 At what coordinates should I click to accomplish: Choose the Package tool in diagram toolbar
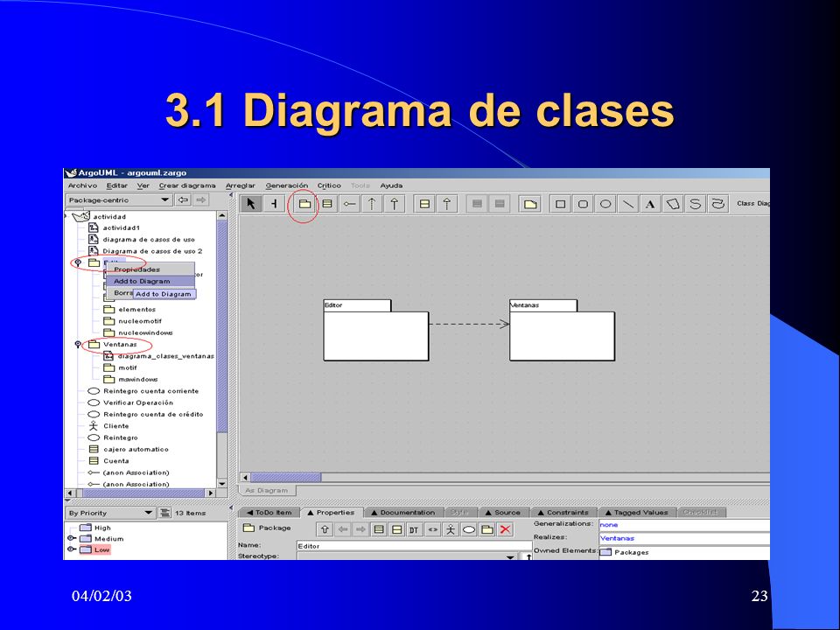(x=304, y=204)
